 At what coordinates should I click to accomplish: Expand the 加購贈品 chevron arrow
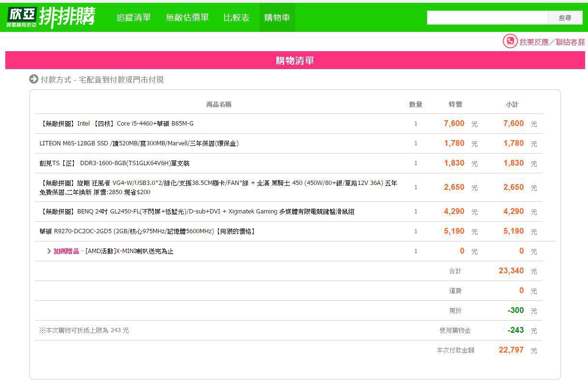(49, 251)
